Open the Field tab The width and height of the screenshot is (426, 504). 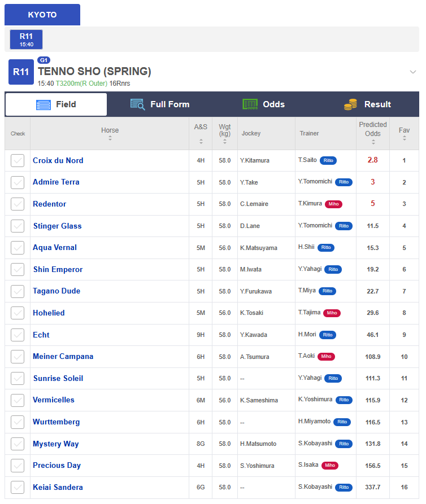click(56, 104)
